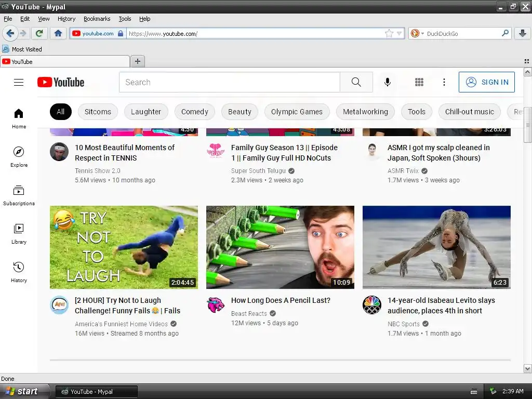Open America's Funniest Home Videos avatar
This screenshot has width=532, height=399.
coord(59,304)
